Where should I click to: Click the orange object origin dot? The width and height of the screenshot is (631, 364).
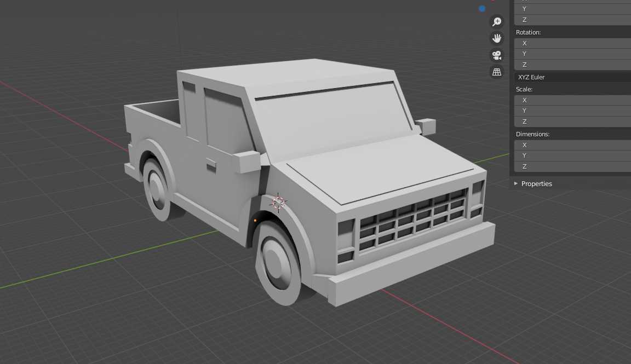[255, 221]
